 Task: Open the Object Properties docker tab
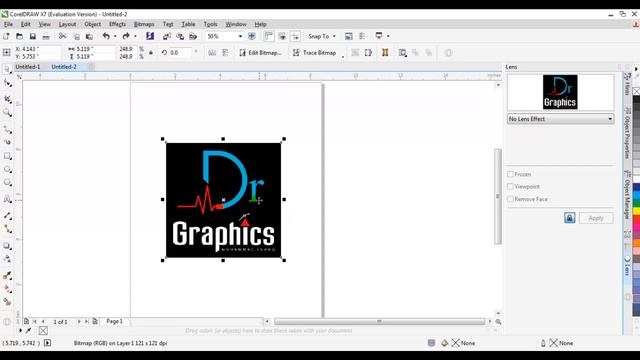point(627,133)
